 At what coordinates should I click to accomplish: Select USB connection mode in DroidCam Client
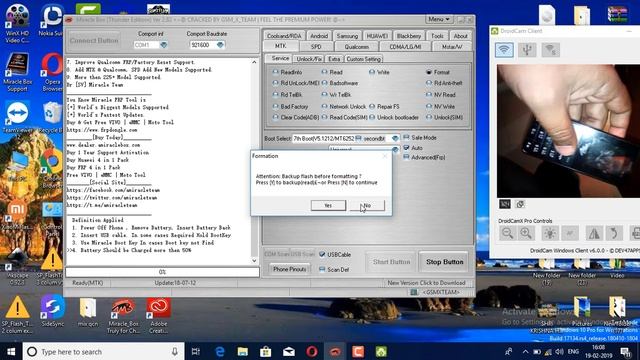(527, 50)
